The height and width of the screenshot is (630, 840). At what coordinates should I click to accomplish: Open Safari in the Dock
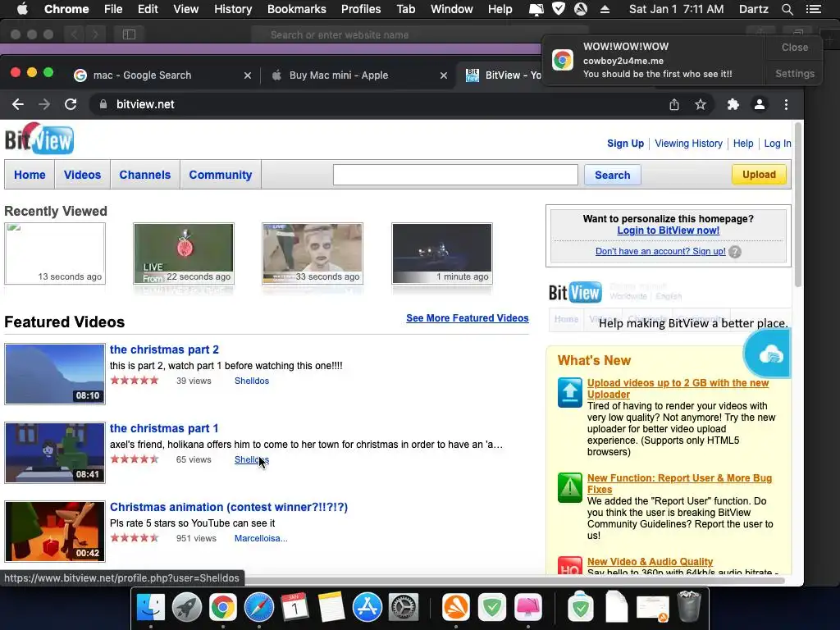pos(258,608)
